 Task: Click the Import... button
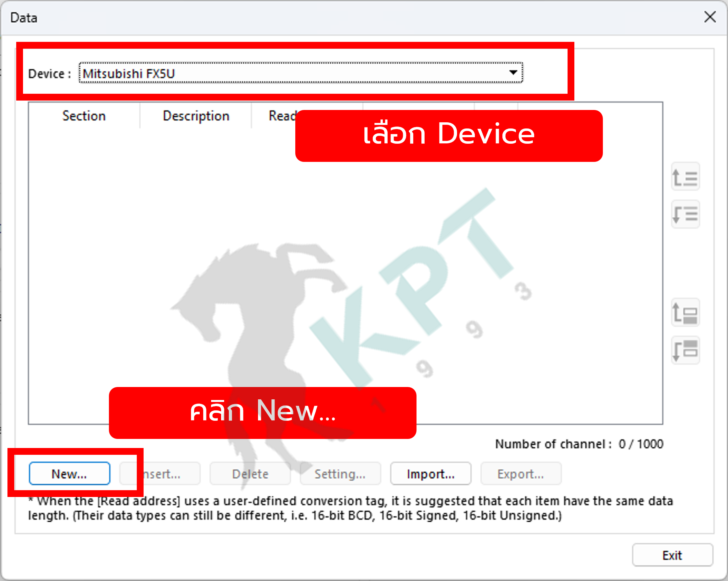coord(430,474)
